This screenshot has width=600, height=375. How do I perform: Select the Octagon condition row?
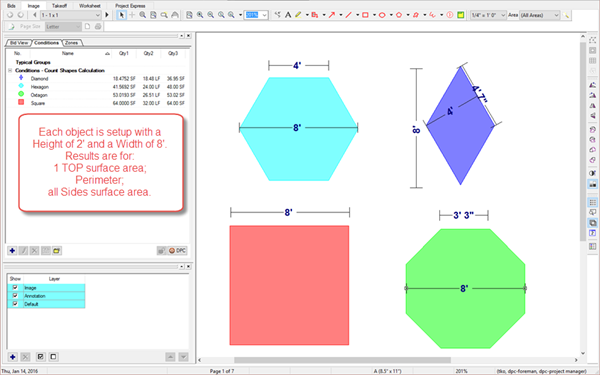point(96,95)
